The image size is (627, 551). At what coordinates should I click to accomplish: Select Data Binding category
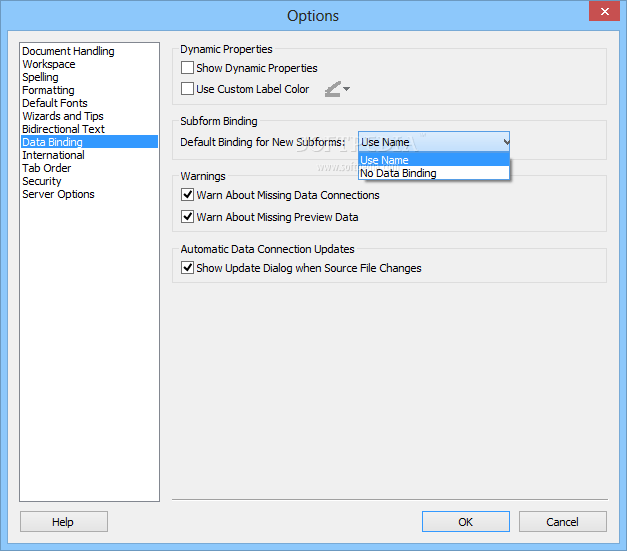(x=89, y=142)
